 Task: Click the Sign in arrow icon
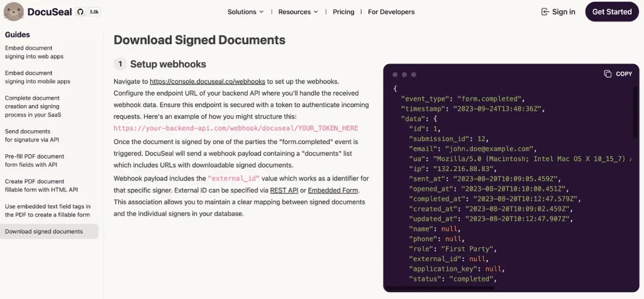point(545,12)
